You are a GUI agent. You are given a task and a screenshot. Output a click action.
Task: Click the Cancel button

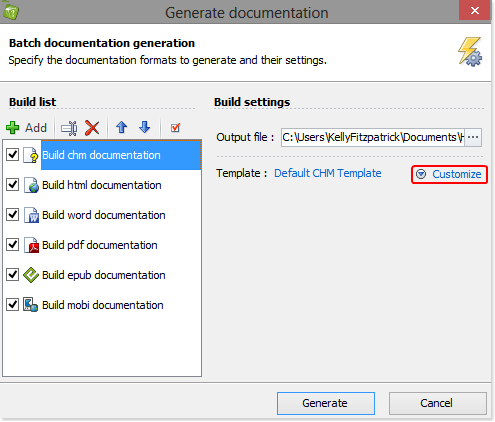coord(438,403)
